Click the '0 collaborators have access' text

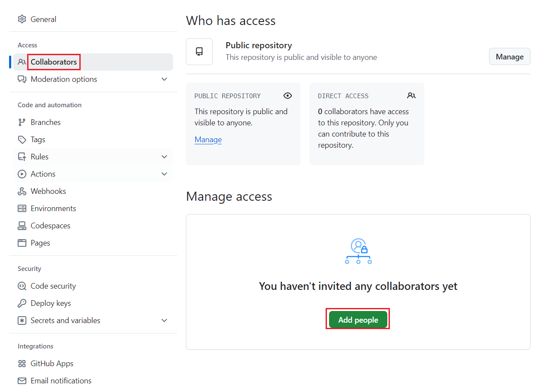364,112
